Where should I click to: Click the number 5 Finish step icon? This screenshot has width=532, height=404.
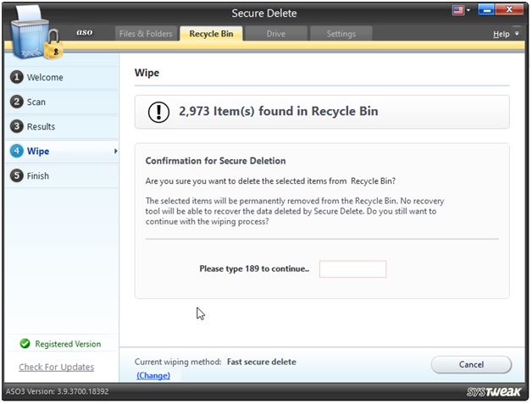[16, 175]
